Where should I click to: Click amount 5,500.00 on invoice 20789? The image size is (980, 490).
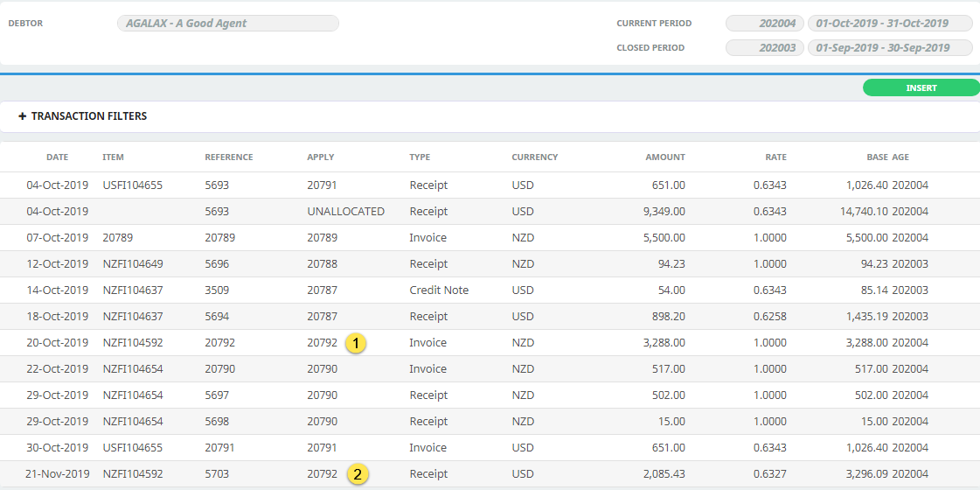pos(665,238)
